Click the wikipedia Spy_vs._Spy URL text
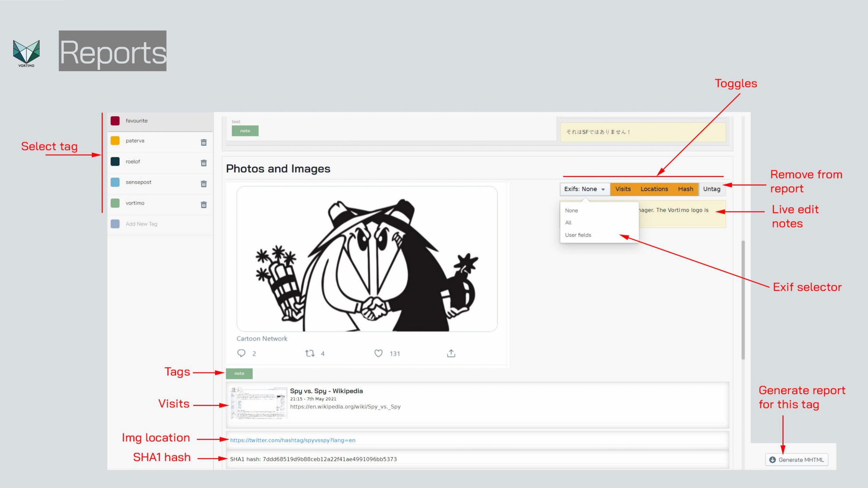Screen dimensions: 868x488 pos(345,407)
